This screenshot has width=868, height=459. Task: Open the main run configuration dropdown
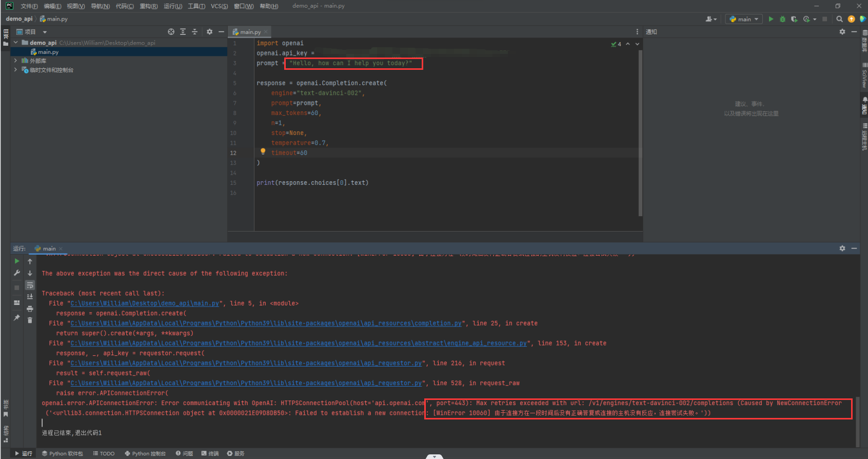(x=744, y=19)
